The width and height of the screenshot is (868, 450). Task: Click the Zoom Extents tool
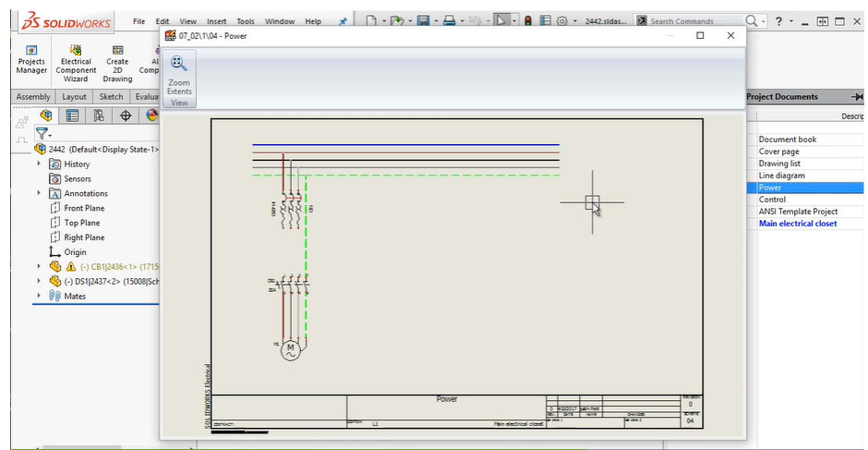coord(179,73)
